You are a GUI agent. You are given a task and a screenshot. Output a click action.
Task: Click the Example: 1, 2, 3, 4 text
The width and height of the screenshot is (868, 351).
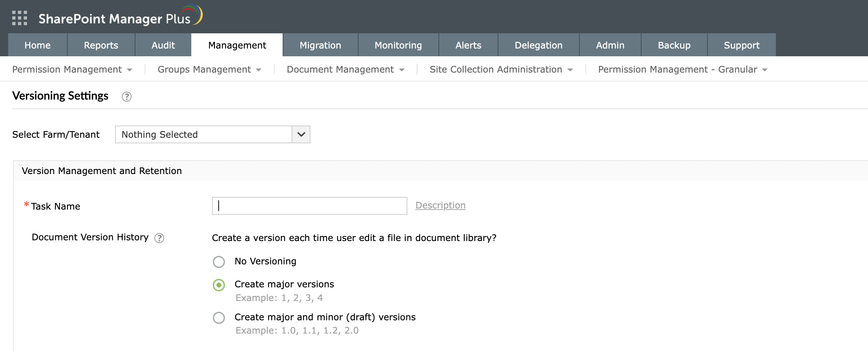coord(279,298)
